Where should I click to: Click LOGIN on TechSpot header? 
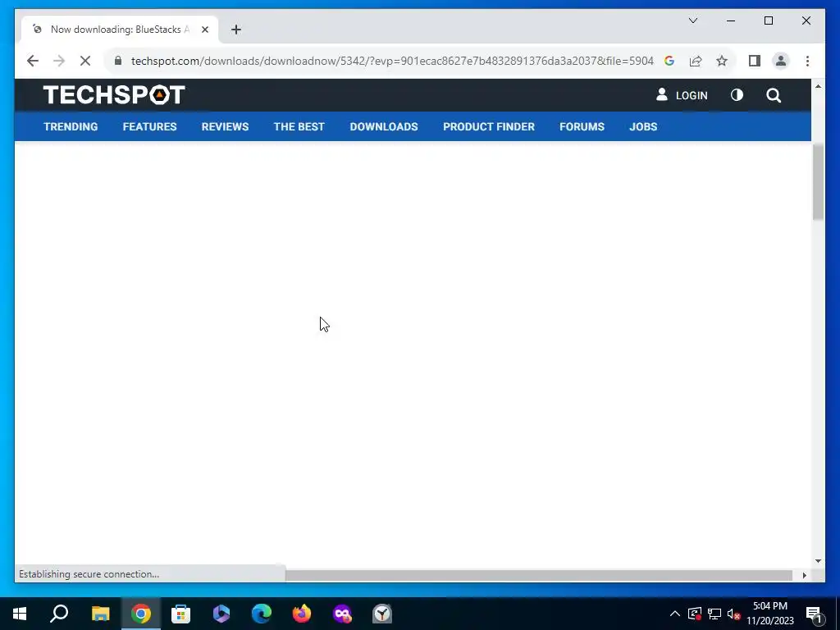pyautogui.click(x=682, y=95)
